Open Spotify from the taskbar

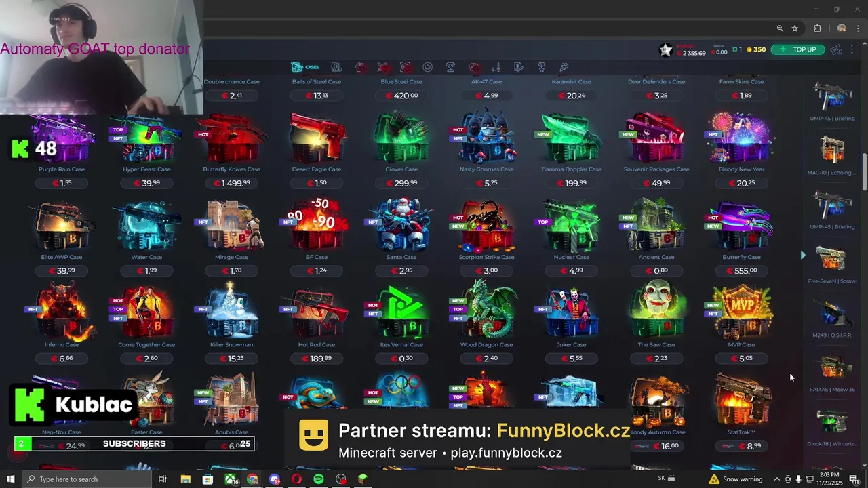(x=319, y=479)
